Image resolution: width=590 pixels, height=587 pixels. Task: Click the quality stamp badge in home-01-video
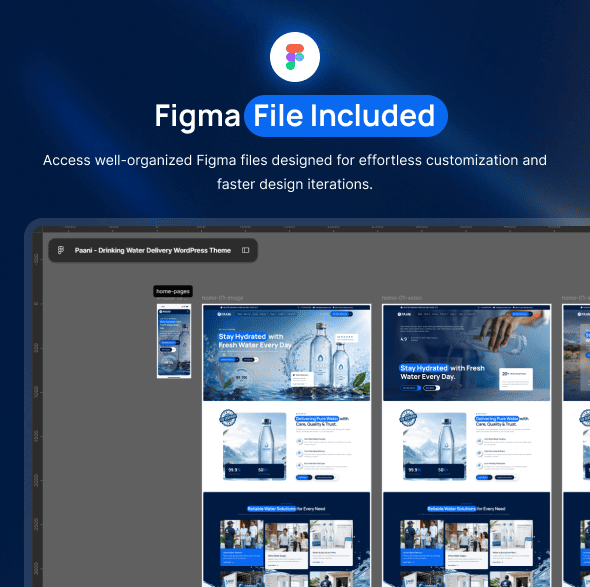pyautogui.click(x=408, y=418)
